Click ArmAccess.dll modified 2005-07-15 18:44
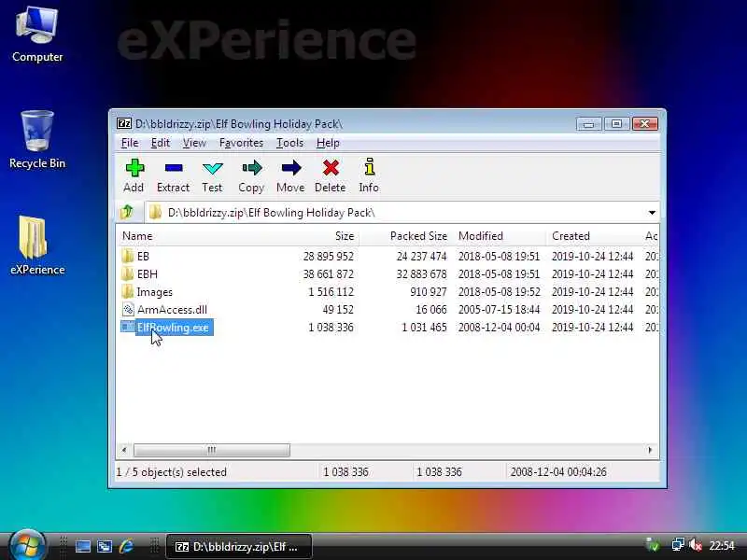The width and height of the screenshot is (747, 560). point(499,310)
